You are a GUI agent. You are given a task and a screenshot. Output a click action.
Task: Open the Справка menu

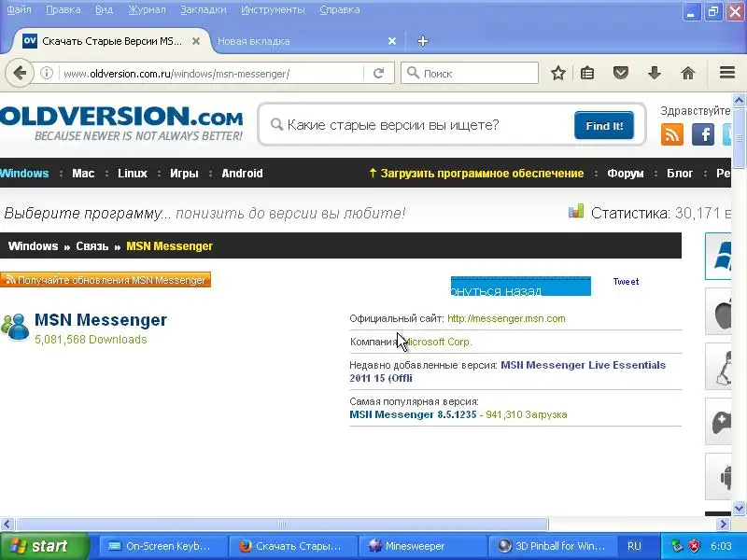coord(340,9)
